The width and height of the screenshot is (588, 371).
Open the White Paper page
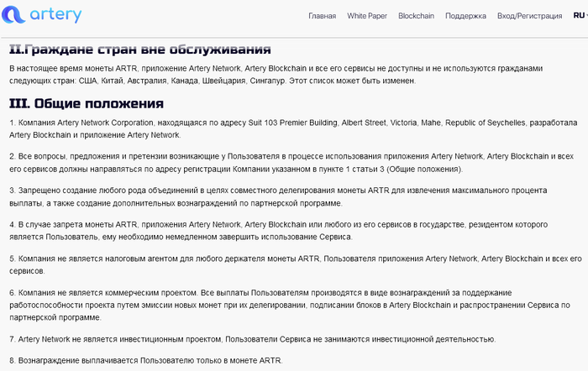coord(367,16)
